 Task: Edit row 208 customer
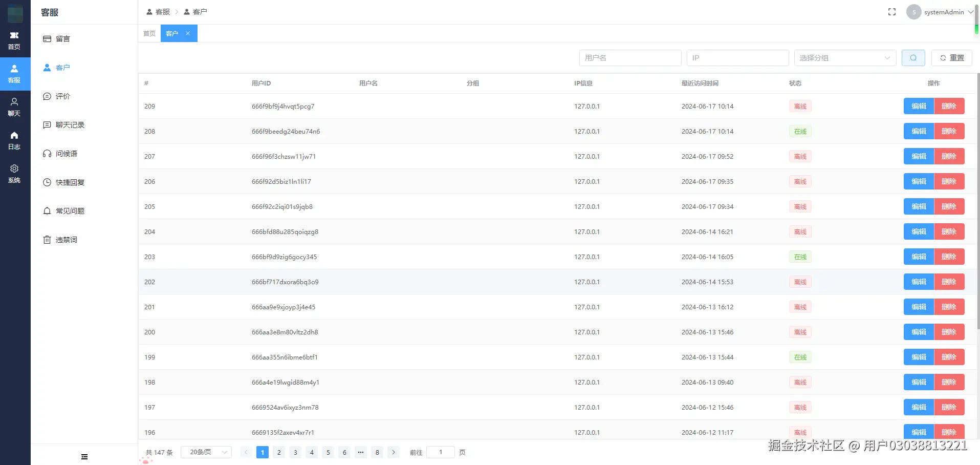click(919, 131)
